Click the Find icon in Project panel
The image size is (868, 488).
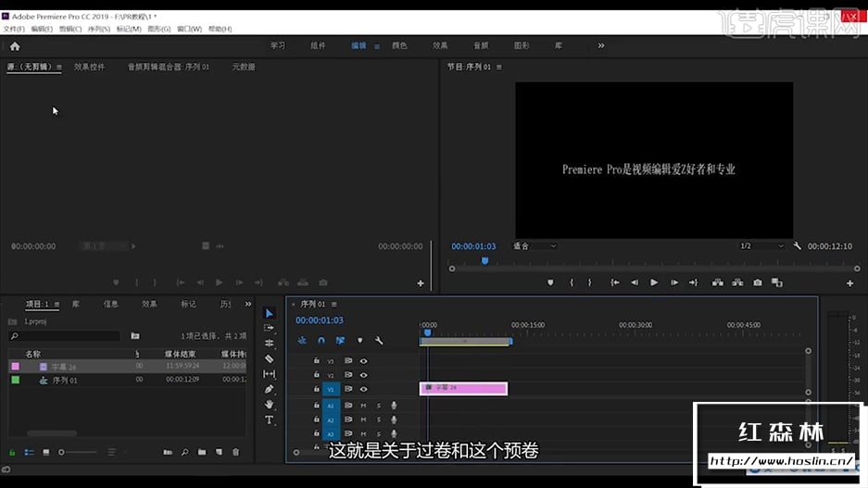pos(185,452)
